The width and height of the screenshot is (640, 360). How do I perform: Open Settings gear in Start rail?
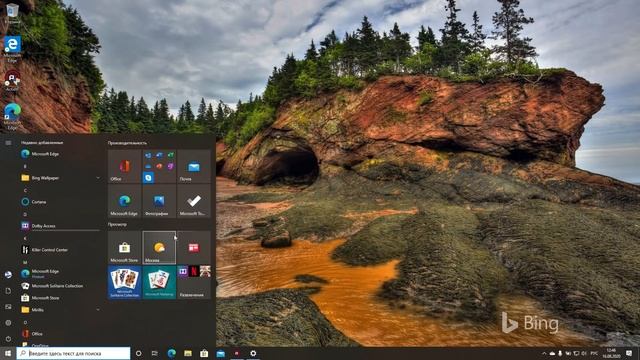(x=8, y=322)
